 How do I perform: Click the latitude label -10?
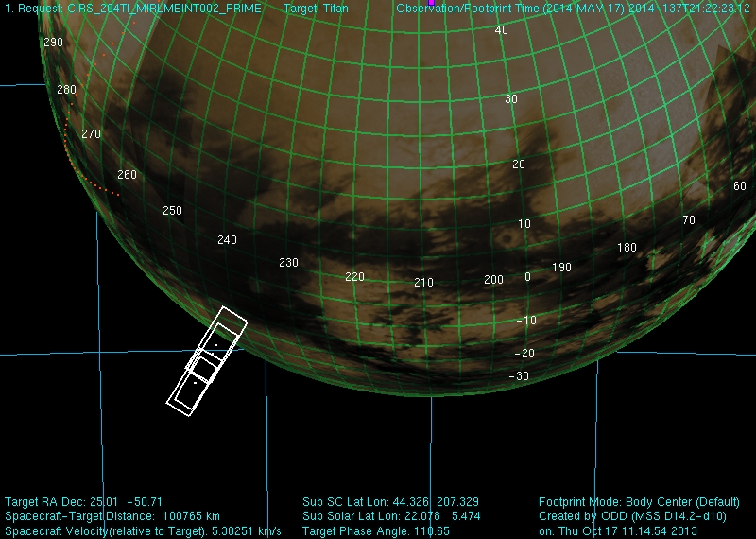(x=526, y=321)
